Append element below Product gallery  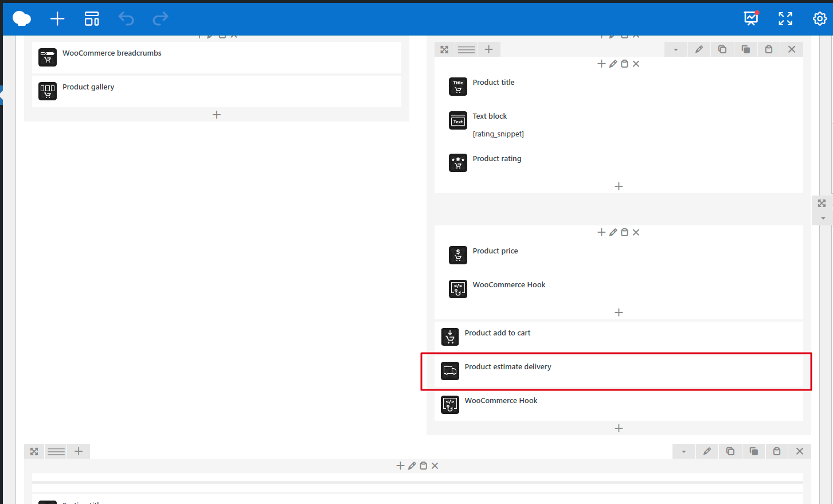click(217, 115)
